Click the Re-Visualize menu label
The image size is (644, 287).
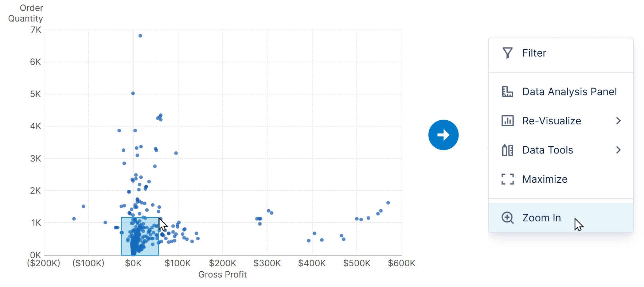(551, 121)
